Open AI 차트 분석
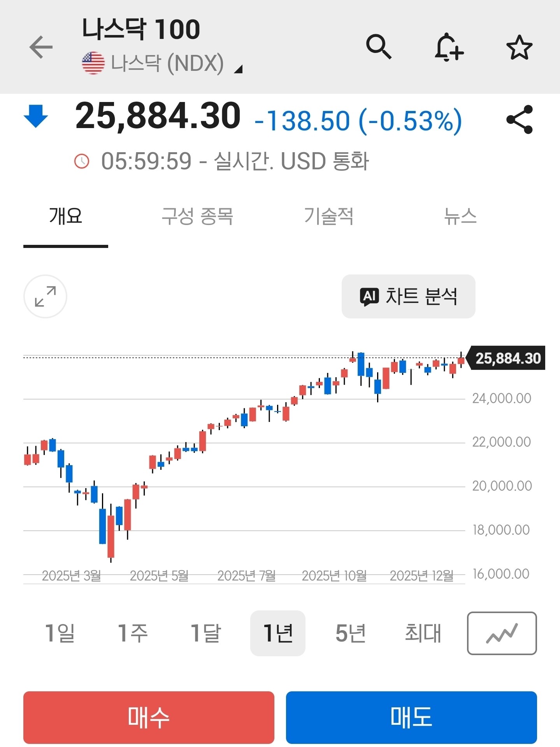Image resolution: width=560 pixels, height=747 pixels. [x=408, y=297]
